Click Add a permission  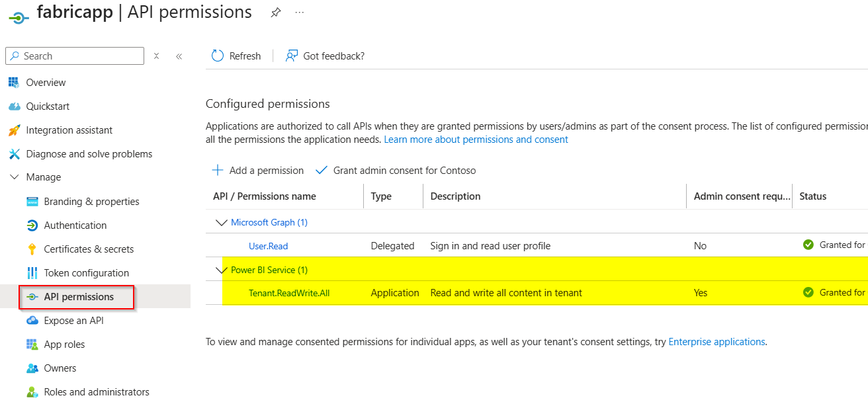click(267, 171)
